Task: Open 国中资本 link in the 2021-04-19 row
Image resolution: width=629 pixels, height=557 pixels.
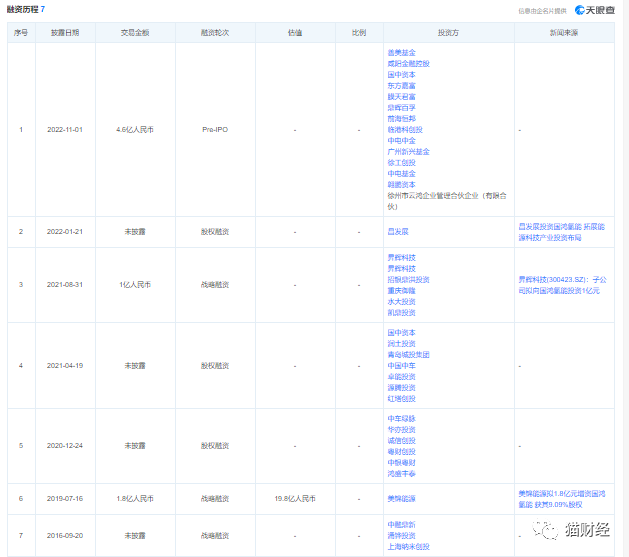Action: 401,332
